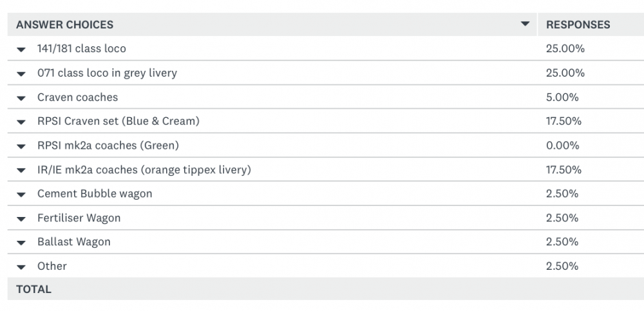Click the Answer Choices column header
Screen dimensions: 644x311
tap(64, 25)
